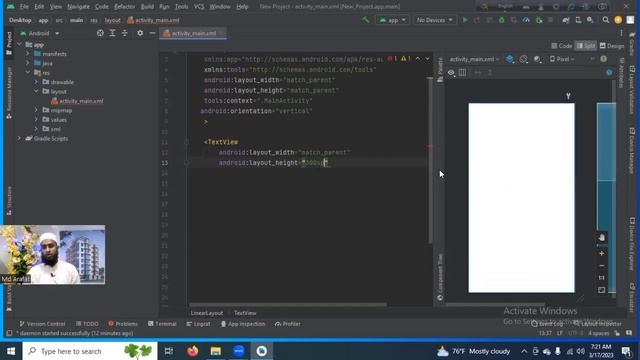
Task: Toggle the Resource Manager side tab
Action: point(9,93)
